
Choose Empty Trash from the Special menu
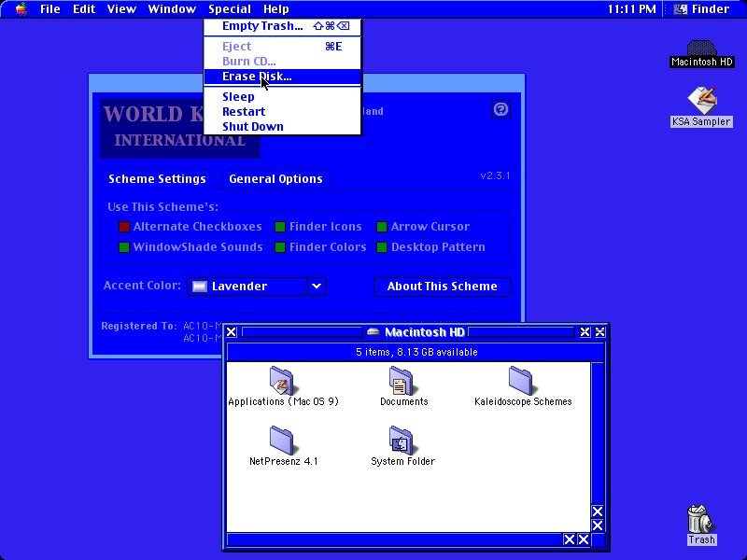coord(283,26)
